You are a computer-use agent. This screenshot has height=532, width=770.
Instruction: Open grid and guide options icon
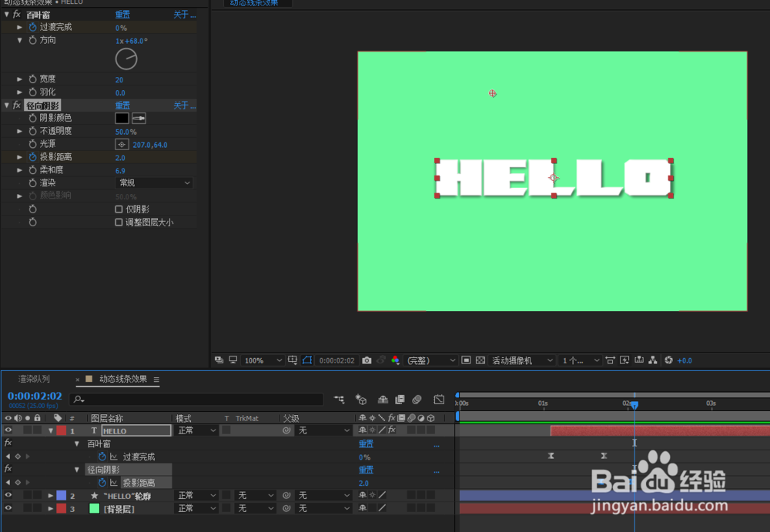(x=293, y=360)
